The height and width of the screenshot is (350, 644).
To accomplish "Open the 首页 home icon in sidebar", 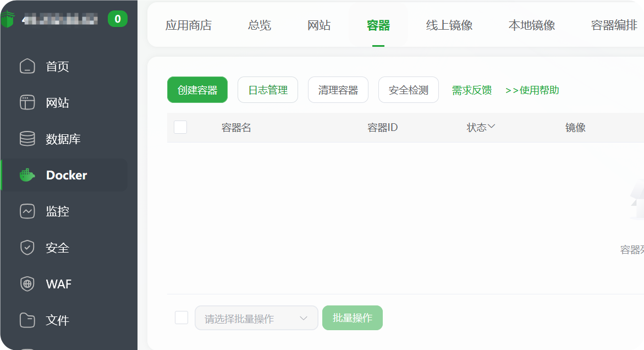I will coord(26,67).
